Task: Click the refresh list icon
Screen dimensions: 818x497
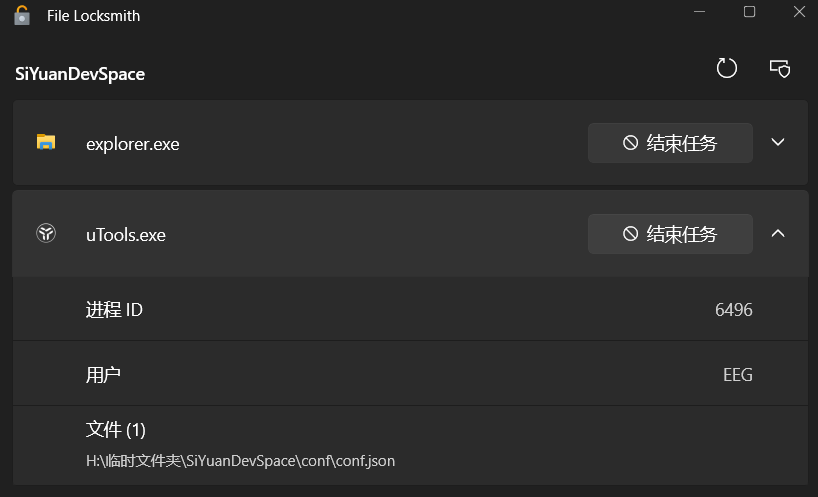Action: pyautogui.click(x=727, y=68)
